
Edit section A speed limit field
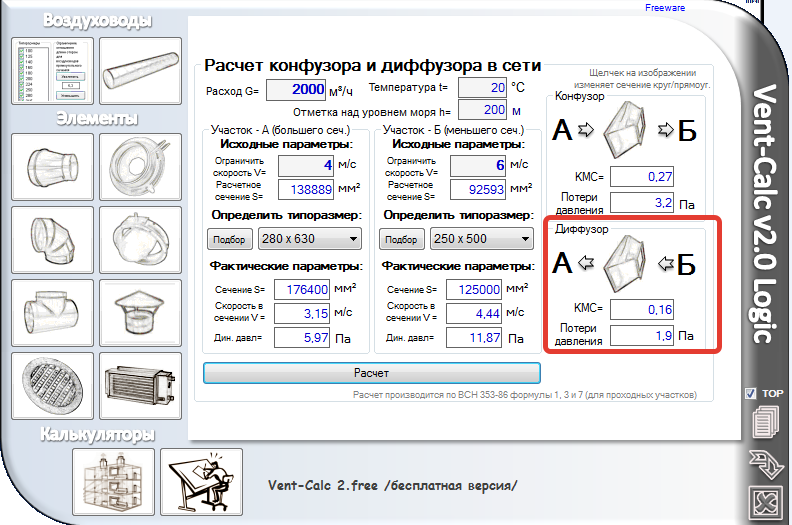306,165
